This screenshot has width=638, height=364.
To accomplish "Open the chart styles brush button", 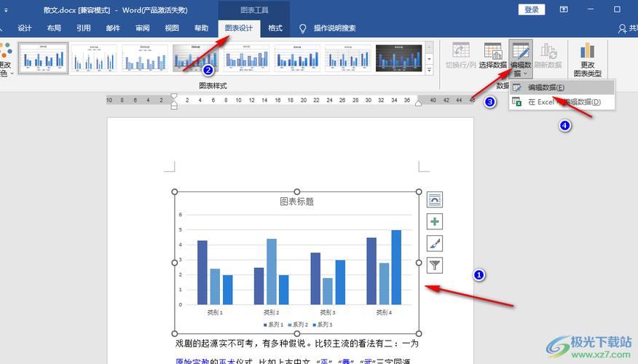I will point(435,244).
